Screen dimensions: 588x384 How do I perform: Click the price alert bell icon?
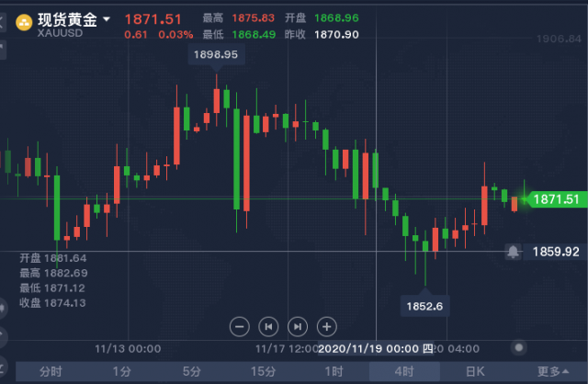513,252
